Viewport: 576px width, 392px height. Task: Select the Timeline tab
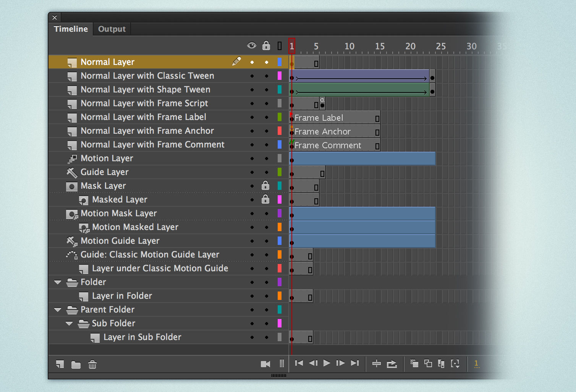(x=71, y=29)
